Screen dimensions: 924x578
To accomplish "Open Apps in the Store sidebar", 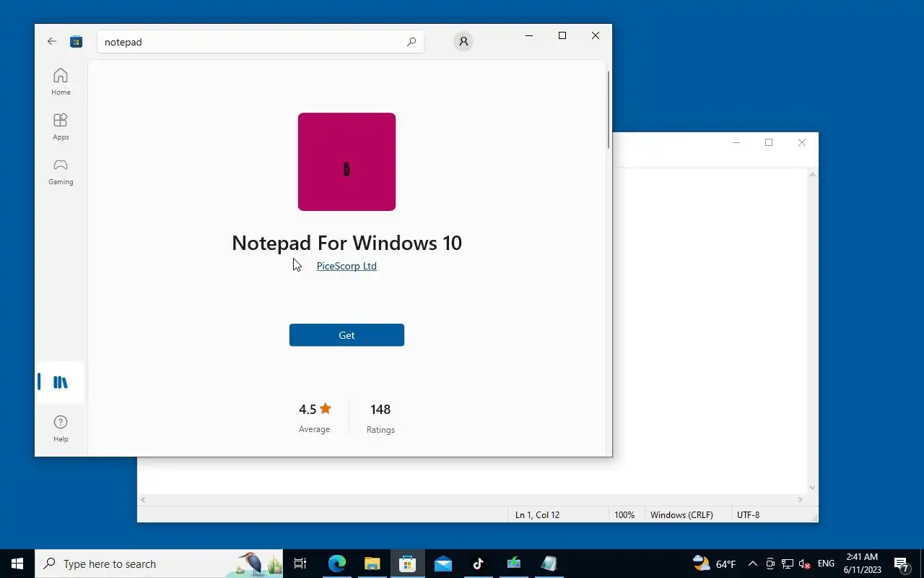I will point(61,126).
